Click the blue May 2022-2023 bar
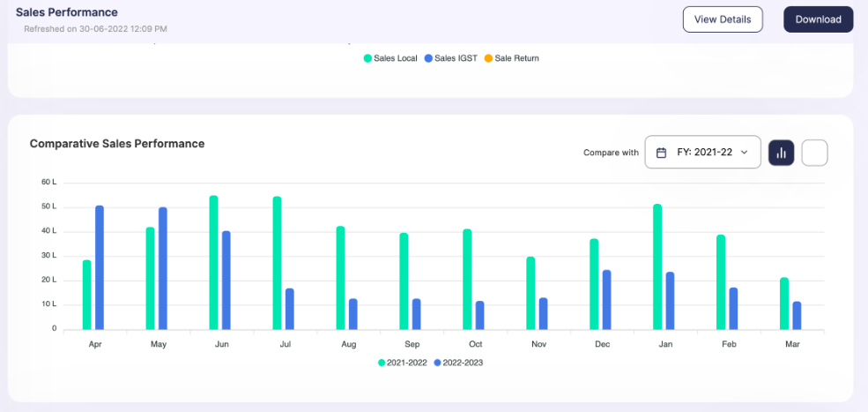Screen dimensions: 868x412 point(163,269)
